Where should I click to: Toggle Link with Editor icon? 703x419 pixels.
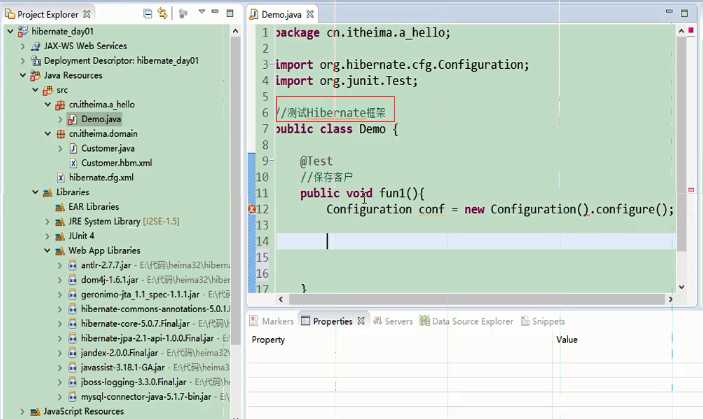click(x=162, y=14)
